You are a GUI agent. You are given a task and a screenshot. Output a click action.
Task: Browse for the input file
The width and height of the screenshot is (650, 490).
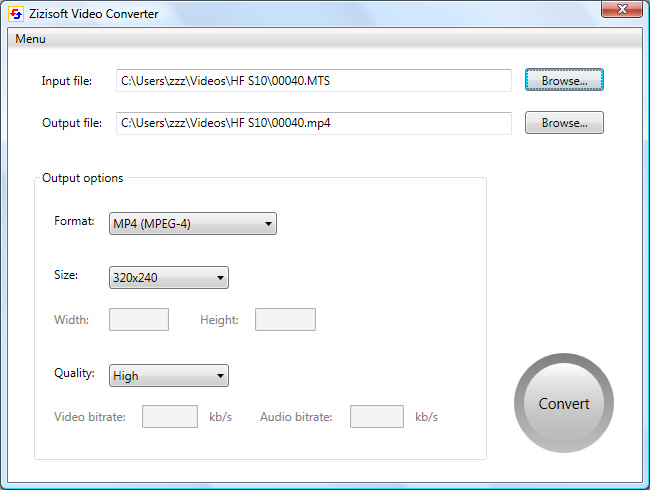click(564, 80)
